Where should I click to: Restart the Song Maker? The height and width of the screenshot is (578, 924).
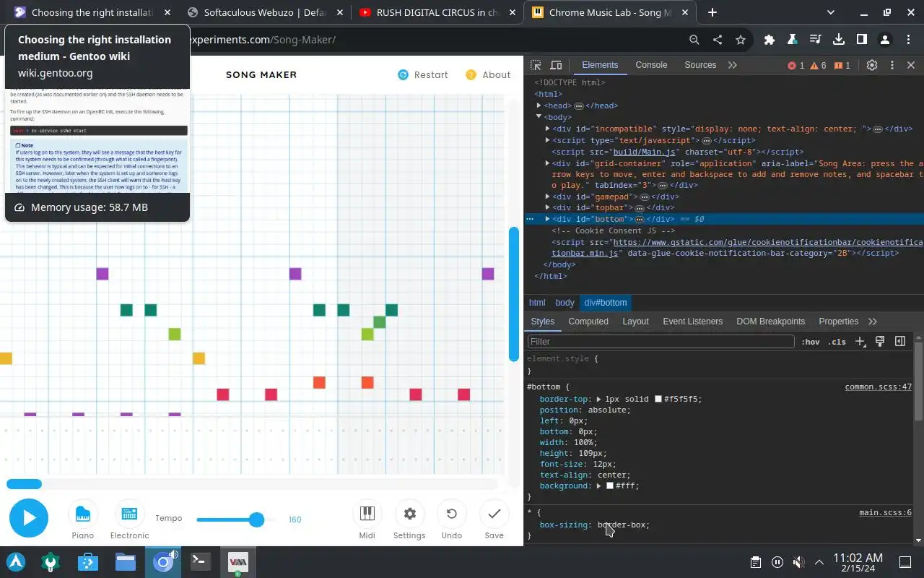point(423,75)
